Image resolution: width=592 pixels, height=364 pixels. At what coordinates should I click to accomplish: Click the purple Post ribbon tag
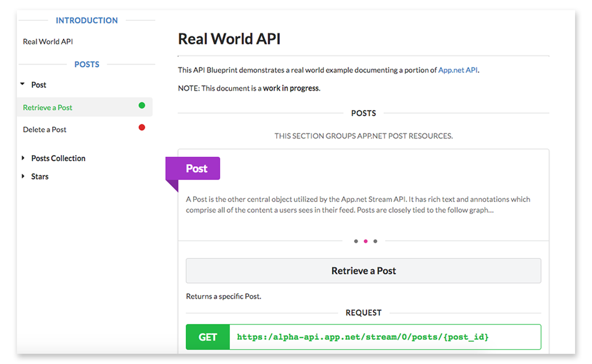(197, 168)
